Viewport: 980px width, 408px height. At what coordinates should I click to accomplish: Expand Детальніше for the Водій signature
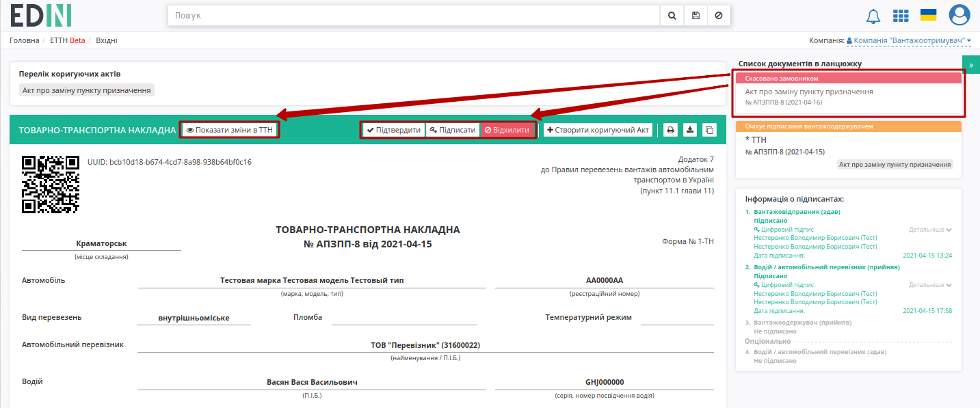point(930,285)
